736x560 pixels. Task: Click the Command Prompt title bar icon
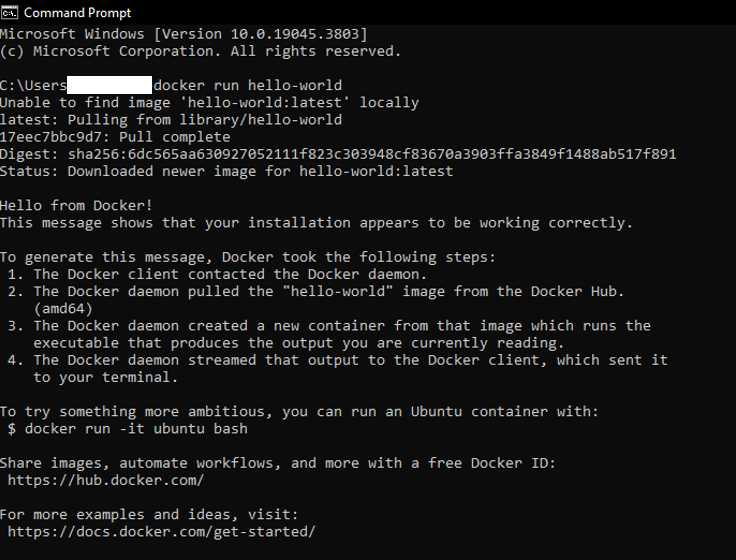[x=10, y=12]
